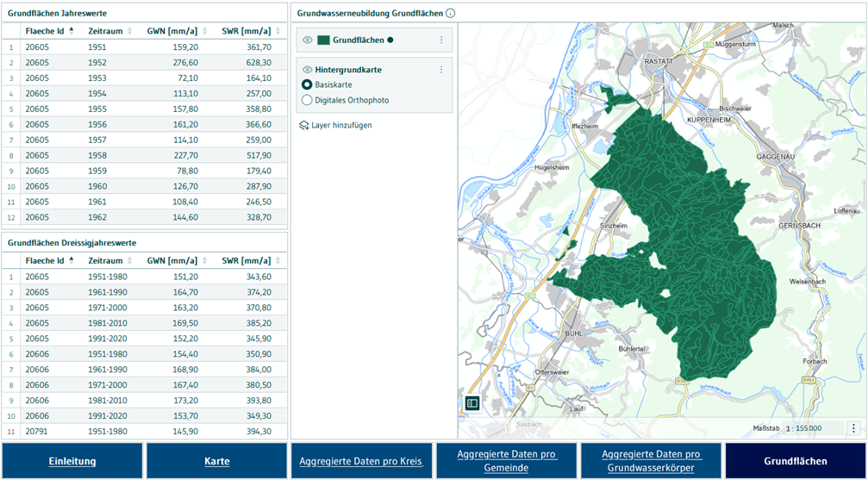Sort Jahreswerte table by SWR [mm/a]
Screen dimensions: 868x480
click(278, 31)
